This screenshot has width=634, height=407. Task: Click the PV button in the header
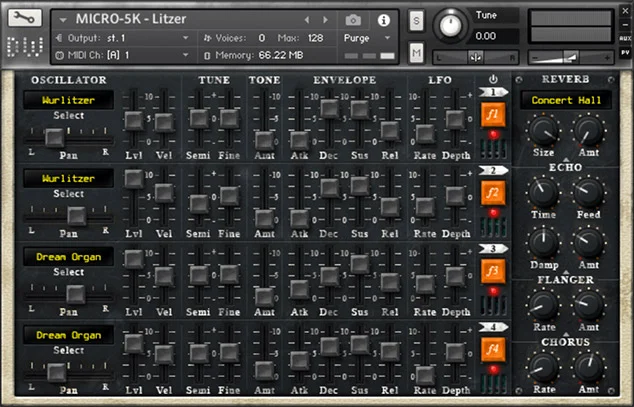tap(625, 53)
